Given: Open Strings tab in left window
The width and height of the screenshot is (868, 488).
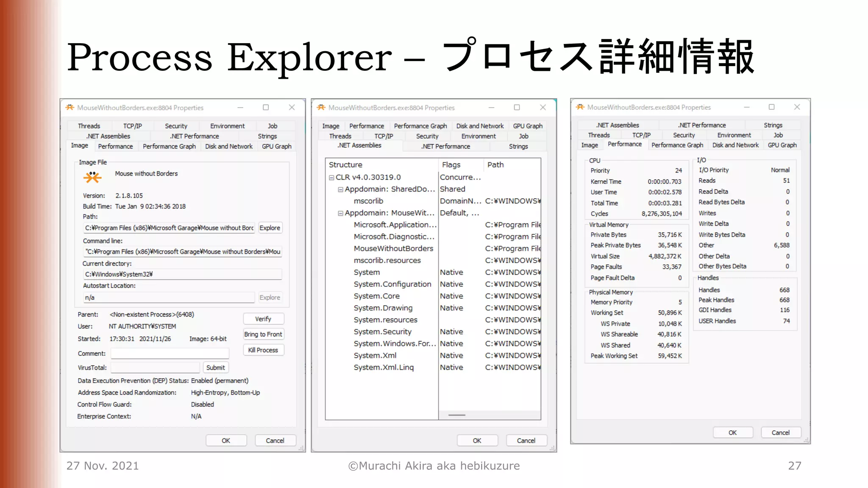Looking at the screenshot, I should click(x=267, y=136).
